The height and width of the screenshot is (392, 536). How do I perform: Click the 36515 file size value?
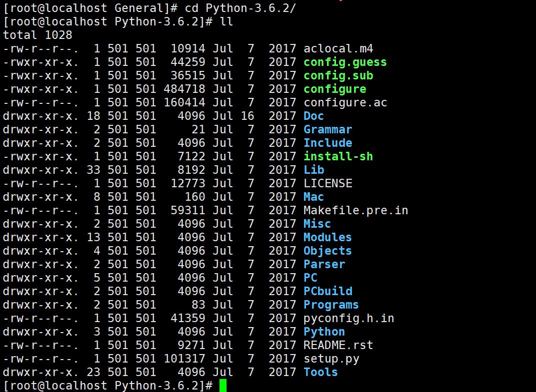188,75
